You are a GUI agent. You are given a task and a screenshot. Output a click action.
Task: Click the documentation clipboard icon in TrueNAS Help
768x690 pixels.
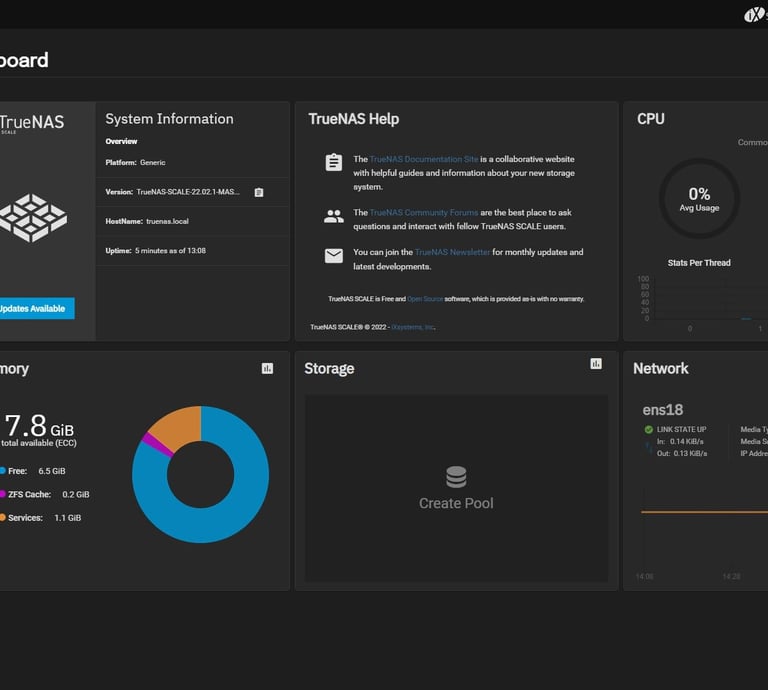(x=334, y=162)
